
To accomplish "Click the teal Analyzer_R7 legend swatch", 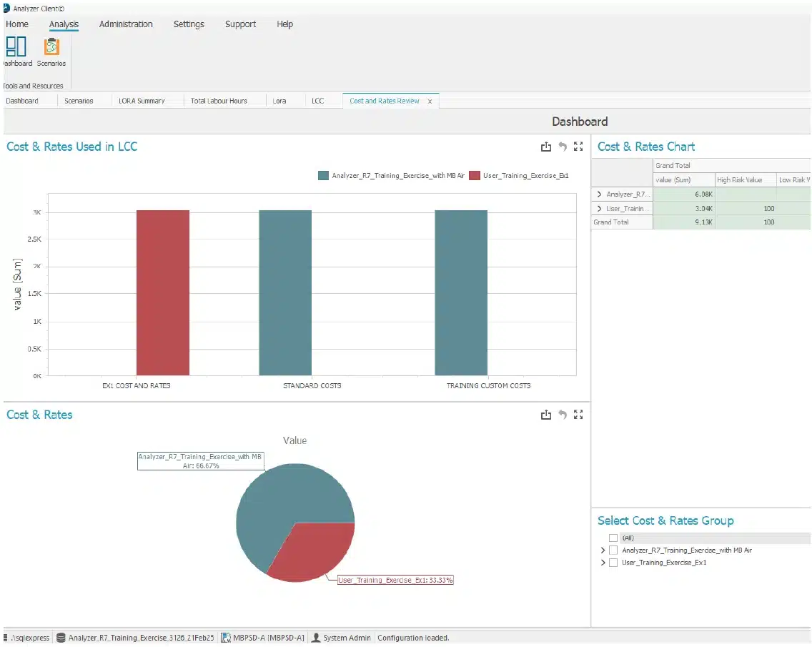I will [323, 176].
